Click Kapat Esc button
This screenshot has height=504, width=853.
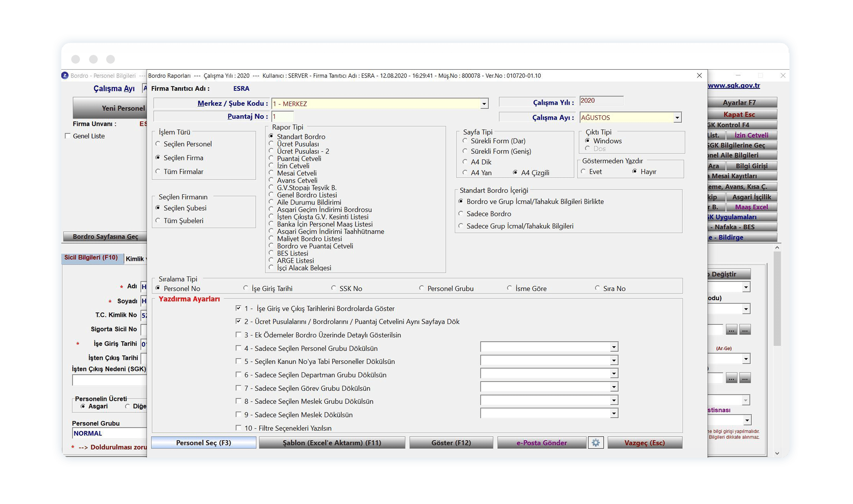coord(742,114)
